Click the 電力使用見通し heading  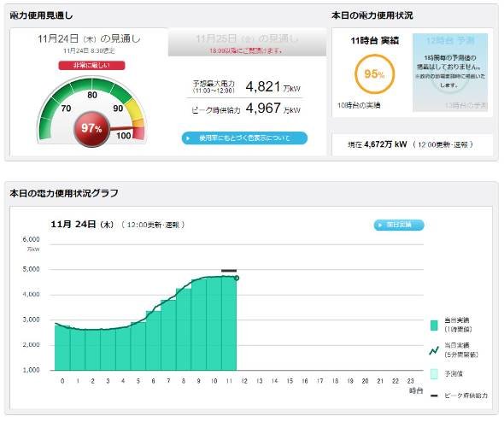42,15
